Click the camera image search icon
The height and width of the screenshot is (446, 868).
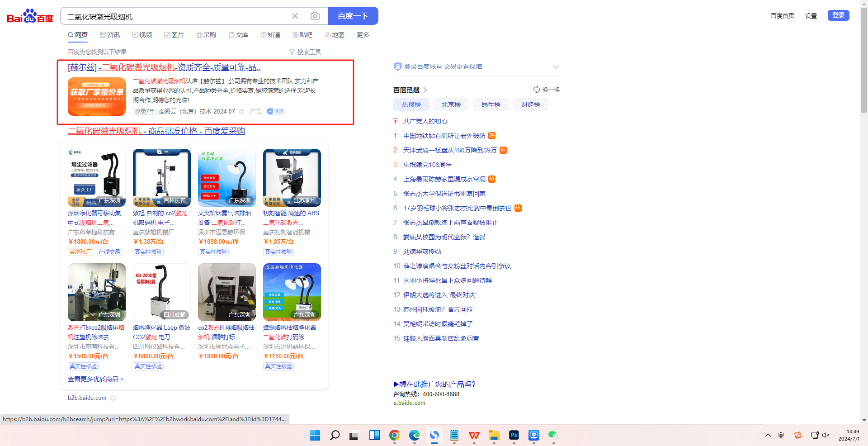coord(315,16)
